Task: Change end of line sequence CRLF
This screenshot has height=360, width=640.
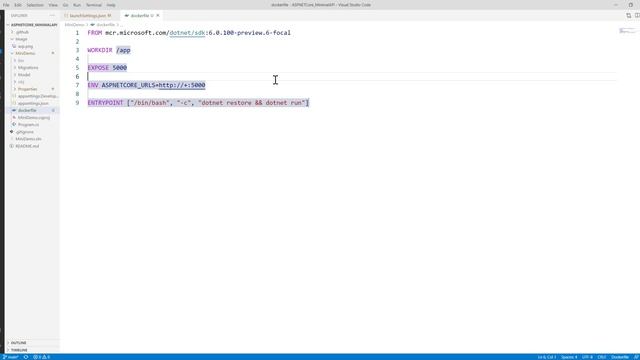Action: [602, 357]
